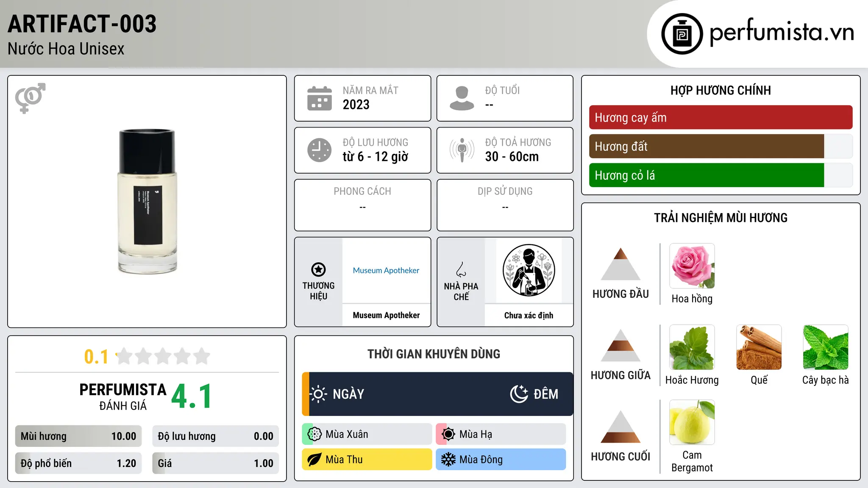Select the Mùa Xuân season bar
This screenshot has width=868, height=488.
point(367,434)
